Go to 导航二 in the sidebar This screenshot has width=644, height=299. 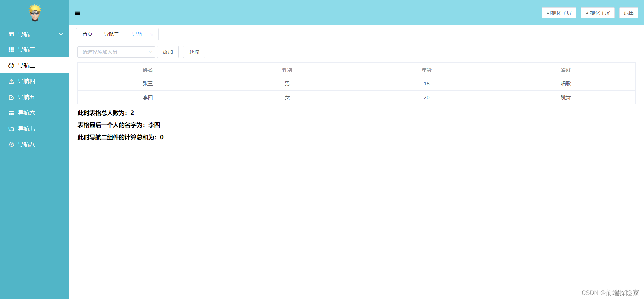pyautogui.click(x=35, y=50)
